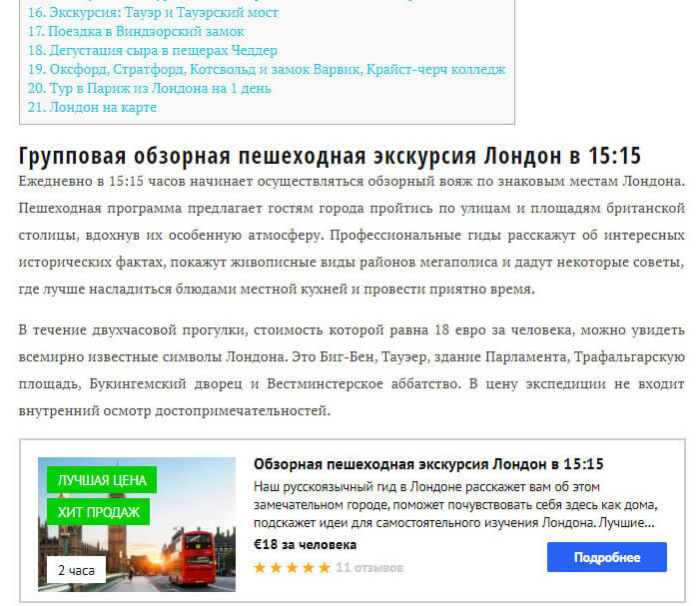Click the first star in the rating
The image size is (700, 606).
[x=261, y=568]
